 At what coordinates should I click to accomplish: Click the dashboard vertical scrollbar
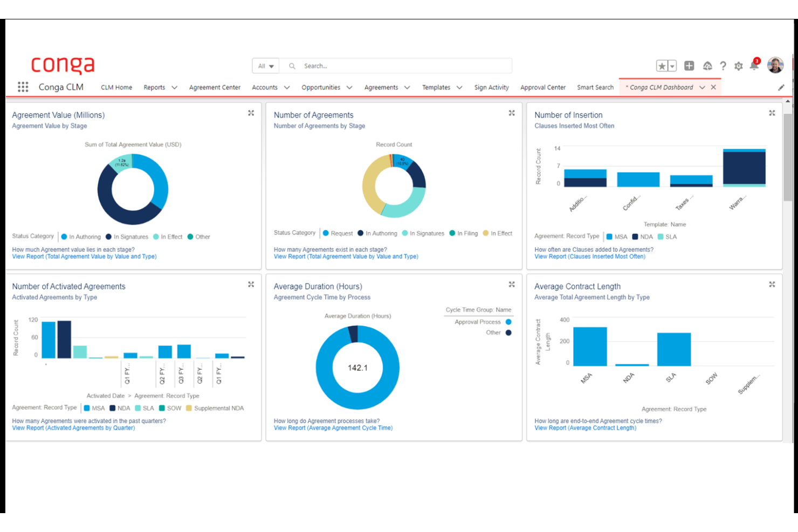point(788,157)
